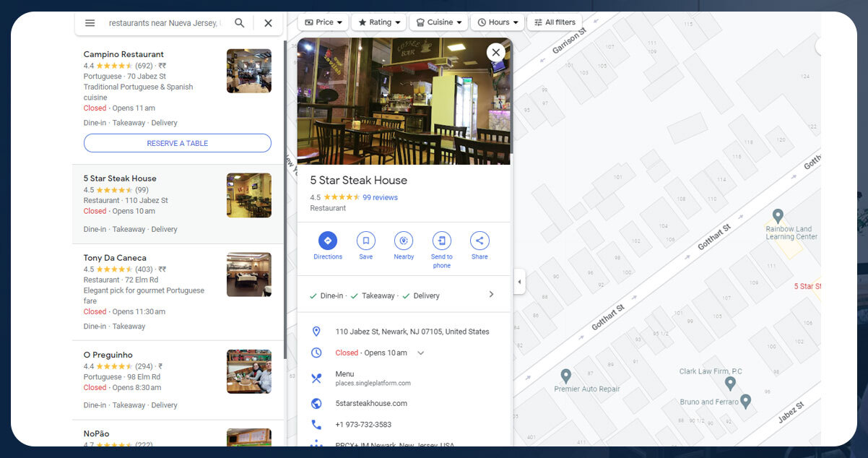Click the phone icon next to 973-732-3583

(x=316, y=424)
